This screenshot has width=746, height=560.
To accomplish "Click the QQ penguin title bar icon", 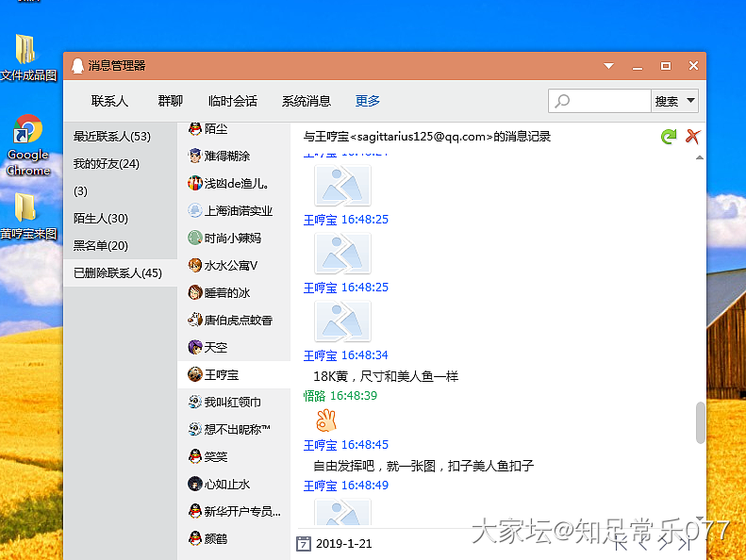I will pyautogui.click(x=77, y=66).
